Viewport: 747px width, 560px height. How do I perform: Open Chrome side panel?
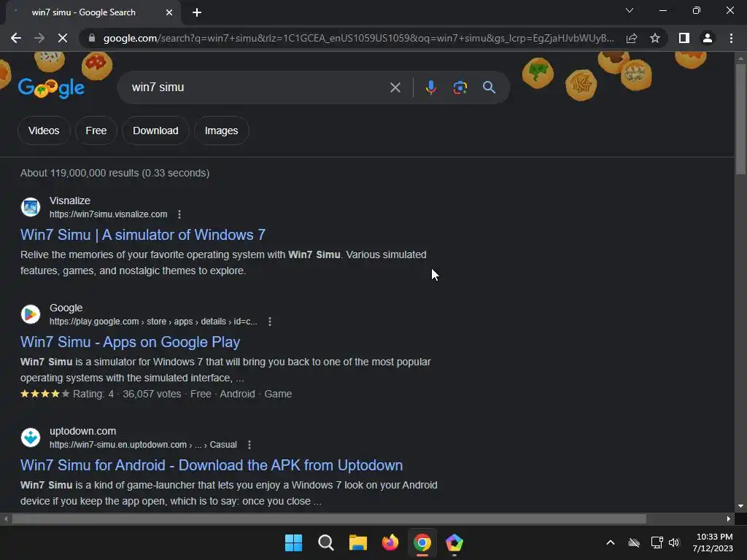pyautogui.click(x=684, y=38)
